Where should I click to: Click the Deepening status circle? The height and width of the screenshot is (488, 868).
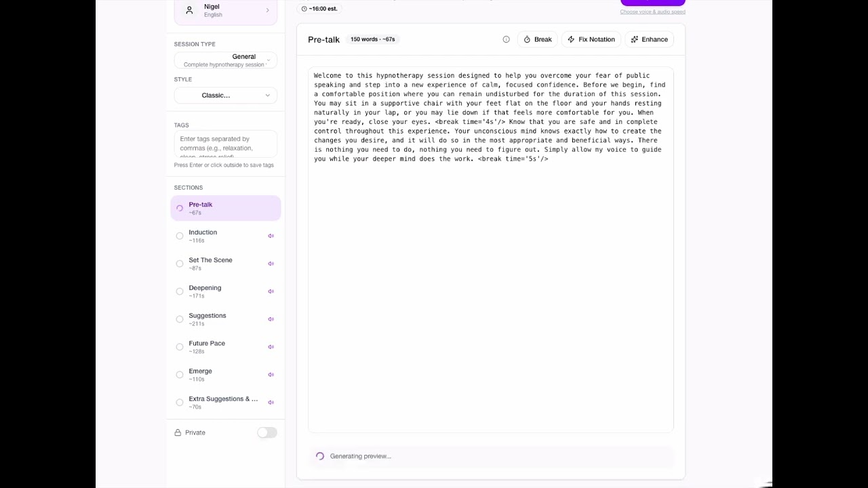coord(180,291)
